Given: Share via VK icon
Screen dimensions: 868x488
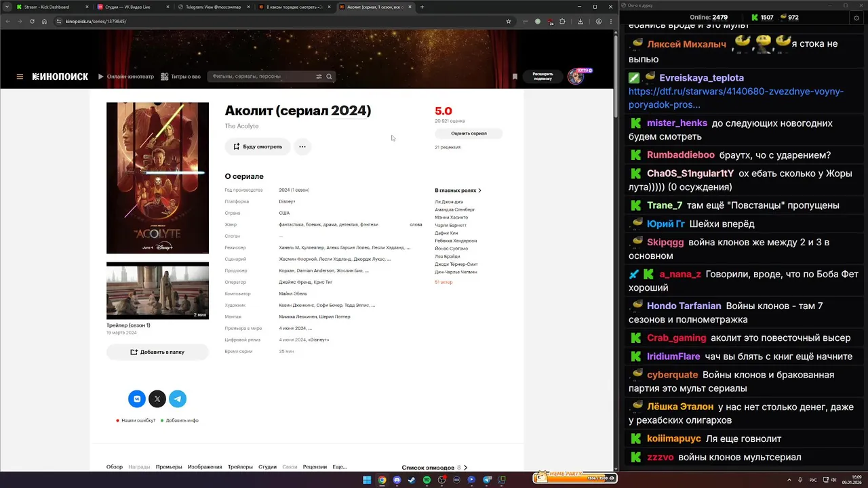Looking at the screenshot, I should click(137, 399).
